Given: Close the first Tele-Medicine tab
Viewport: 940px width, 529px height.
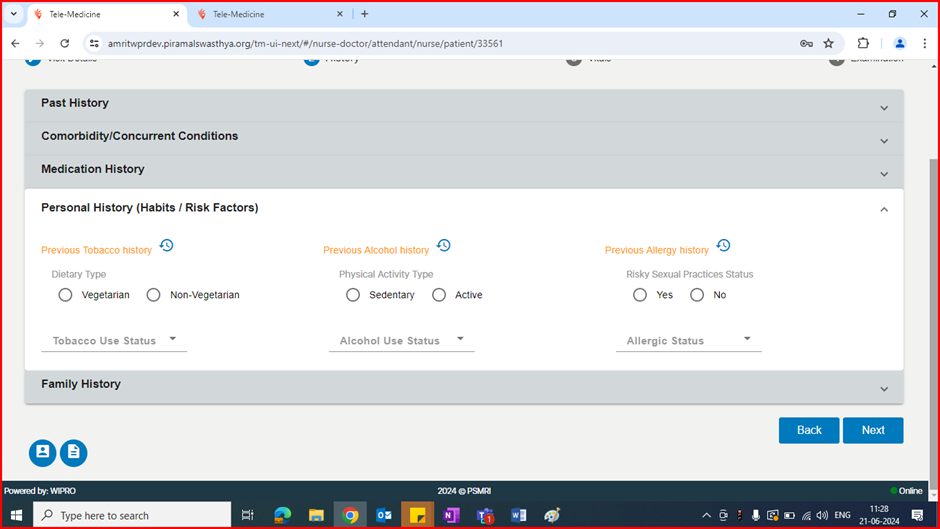Looking at the screenshot, I should 176,14.
